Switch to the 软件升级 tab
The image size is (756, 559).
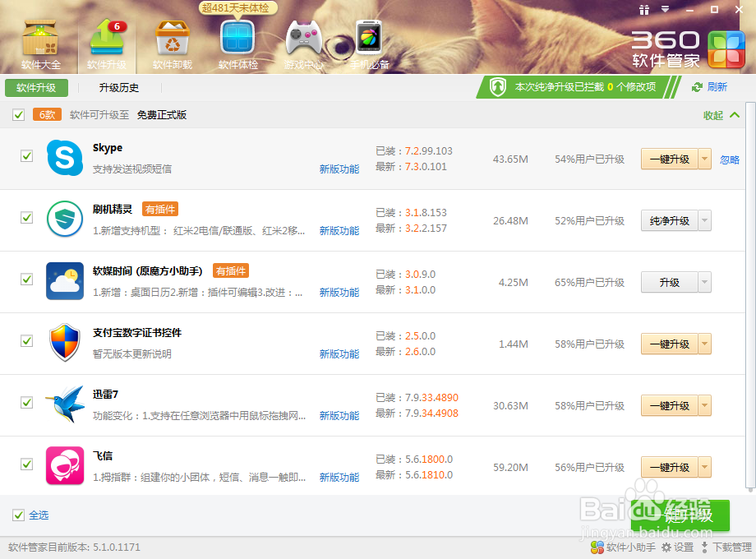pyautogui.click(x=36, y=87)
